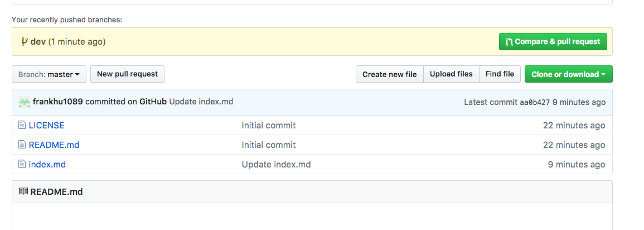Click Upload files button

click(452, 74)
